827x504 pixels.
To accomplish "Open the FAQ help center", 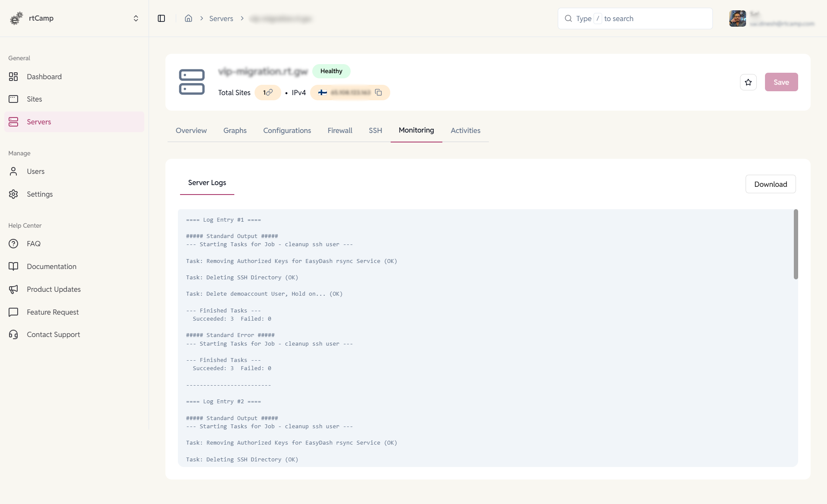I will (33, 244).
